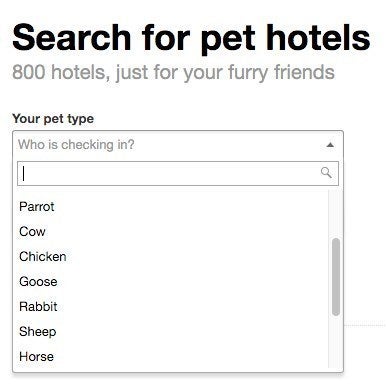Click the blinking text cursor in filter box

[23, 173]
